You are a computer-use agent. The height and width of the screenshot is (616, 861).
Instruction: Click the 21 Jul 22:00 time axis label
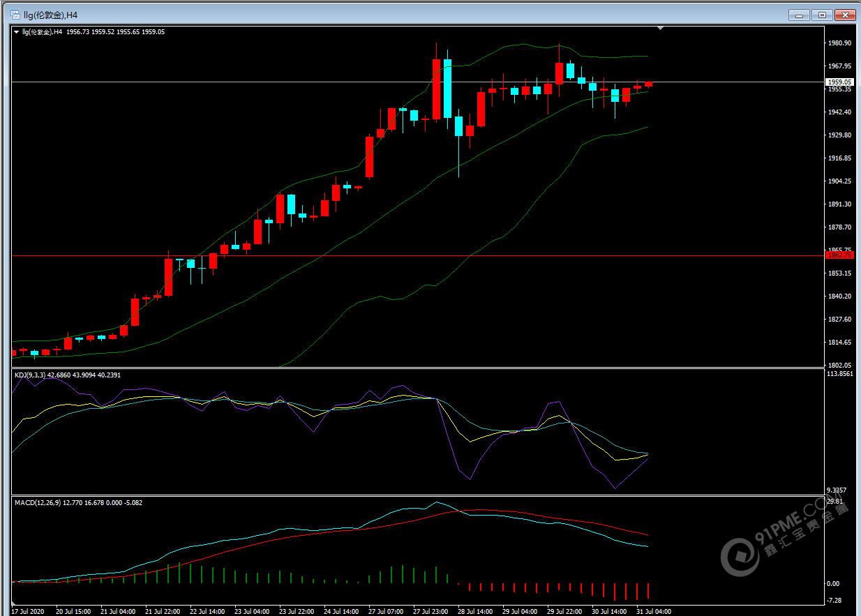(163, 612)
